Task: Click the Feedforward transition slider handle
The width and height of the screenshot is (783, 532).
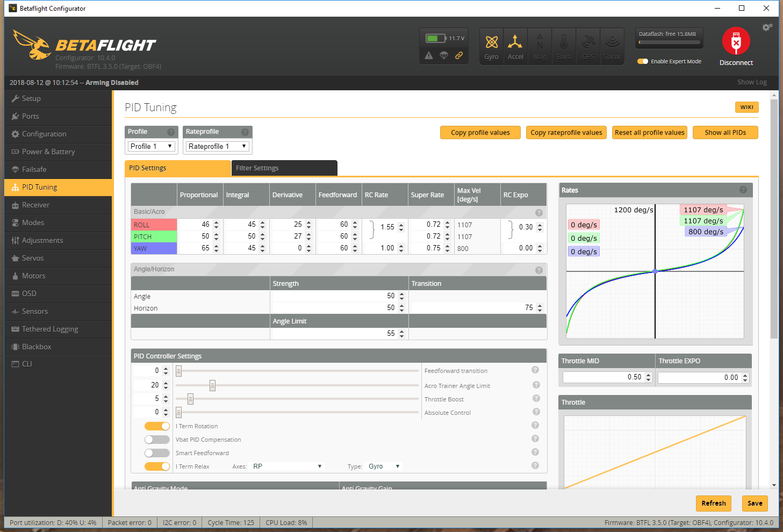Action: (179, 371)
